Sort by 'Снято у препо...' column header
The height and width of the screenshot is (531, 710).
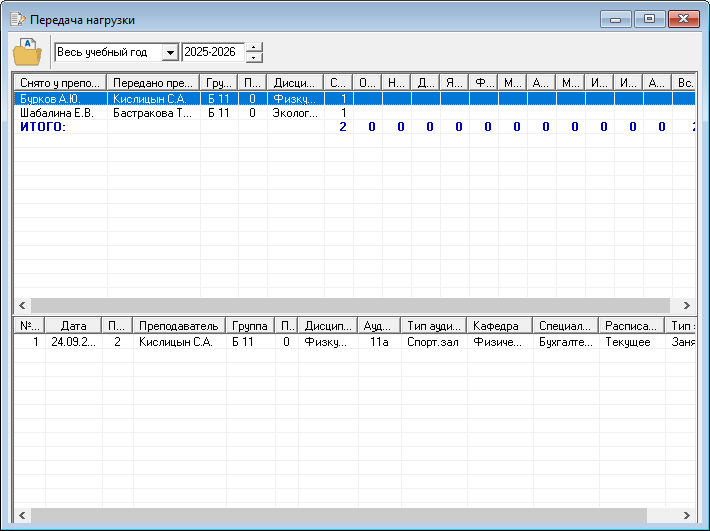click(59, 83)
